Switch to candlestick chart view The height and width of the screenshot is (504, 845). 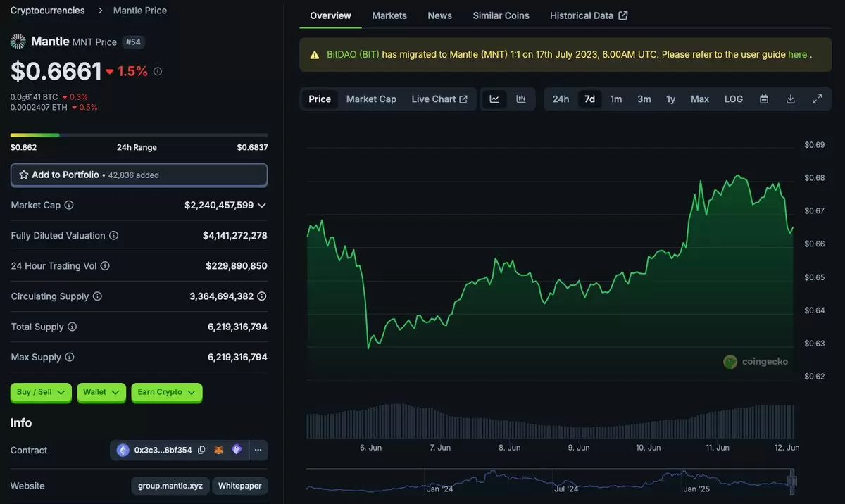pyautogui.click(x=521, y=99)
